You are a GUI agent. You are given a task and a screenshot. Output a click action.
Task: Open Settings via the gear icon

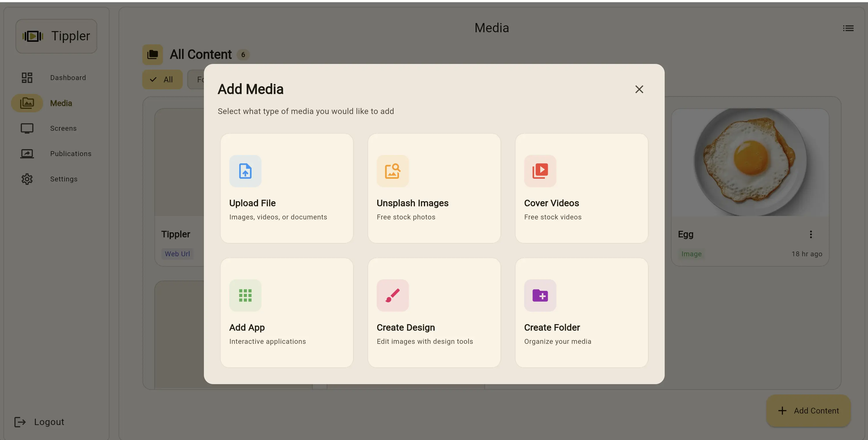[27, 179]
